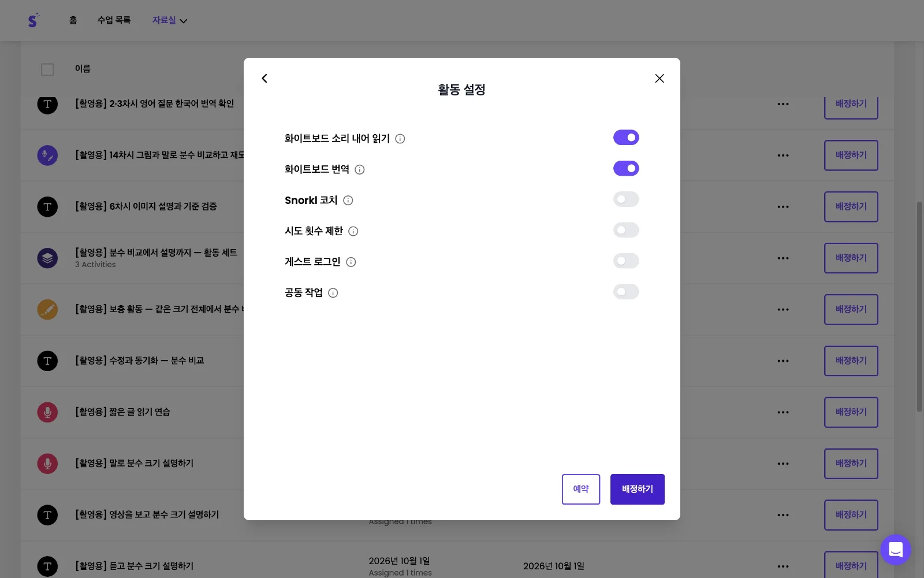Open more options for 듣고 분수 크기 row
This screenshot has width=924, height=578.
783,566
